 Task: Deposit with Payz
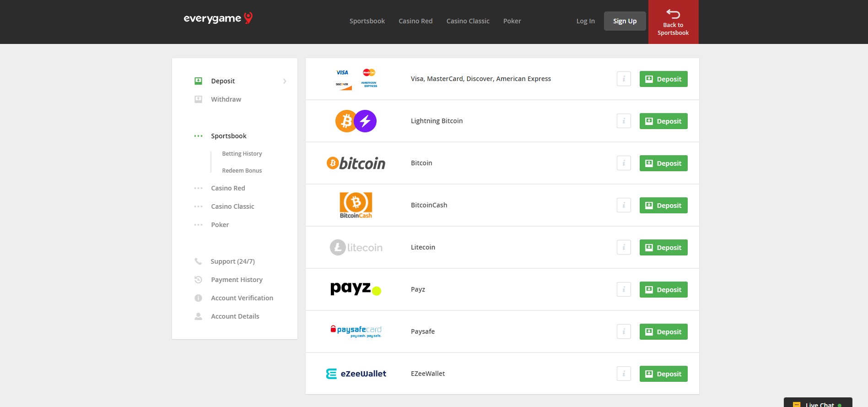pos(663,289)
